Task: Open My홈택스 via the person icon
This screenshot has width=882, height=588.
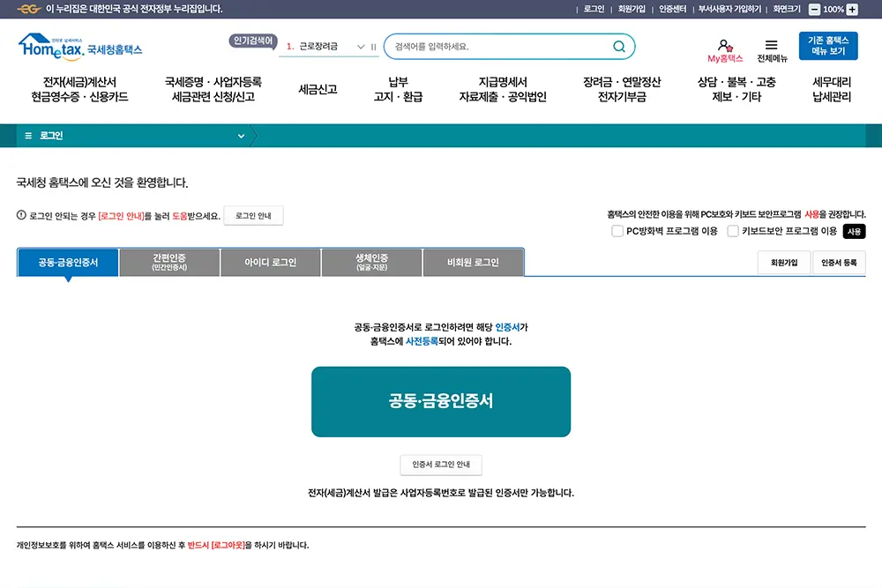Action: tap(724, 46)
